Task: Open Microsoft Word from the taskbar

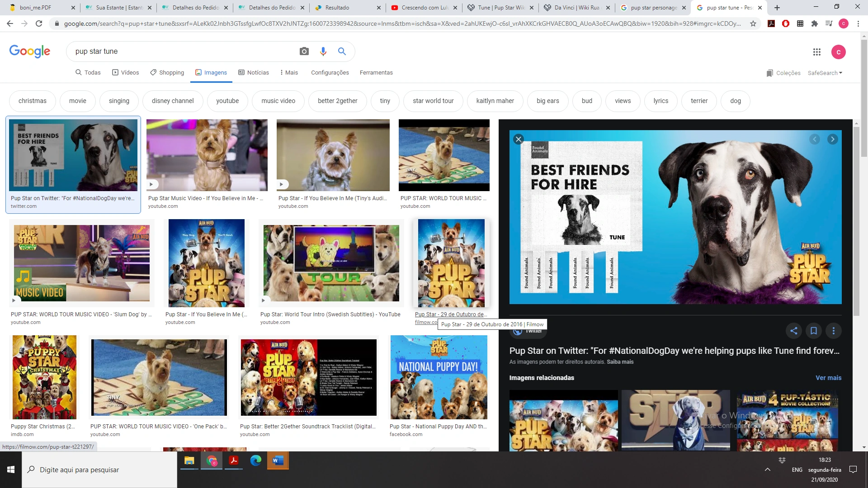Action: point(278,461)
